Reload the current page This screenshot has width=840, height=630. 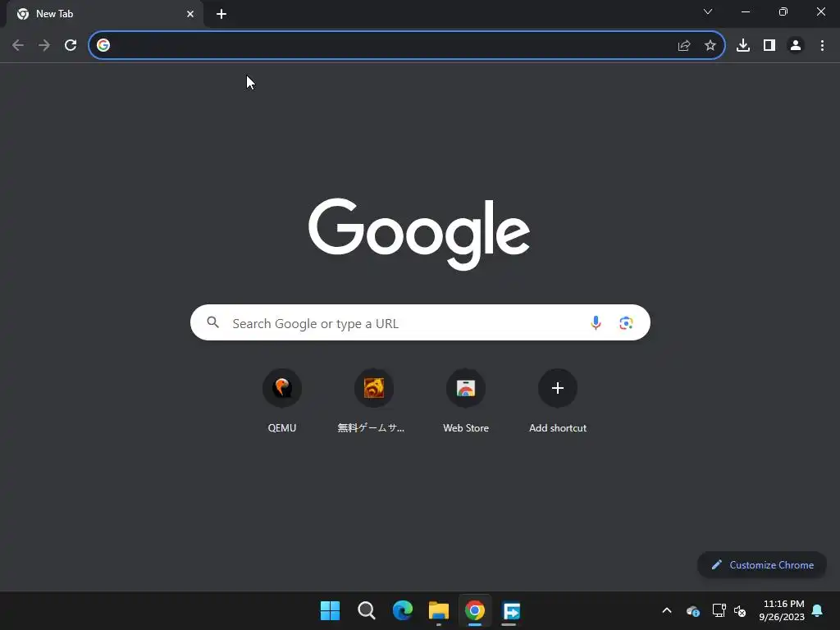71,46
